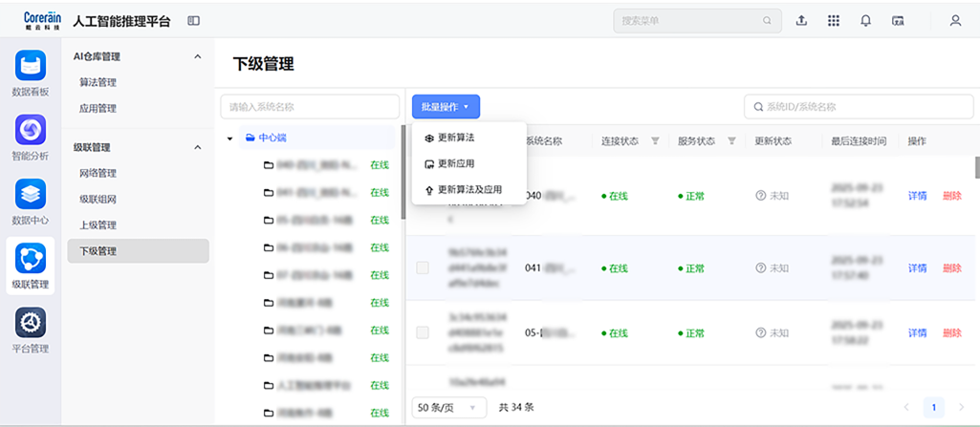
Task: Click 删除 link for row 041
Action: coord(951,268)
